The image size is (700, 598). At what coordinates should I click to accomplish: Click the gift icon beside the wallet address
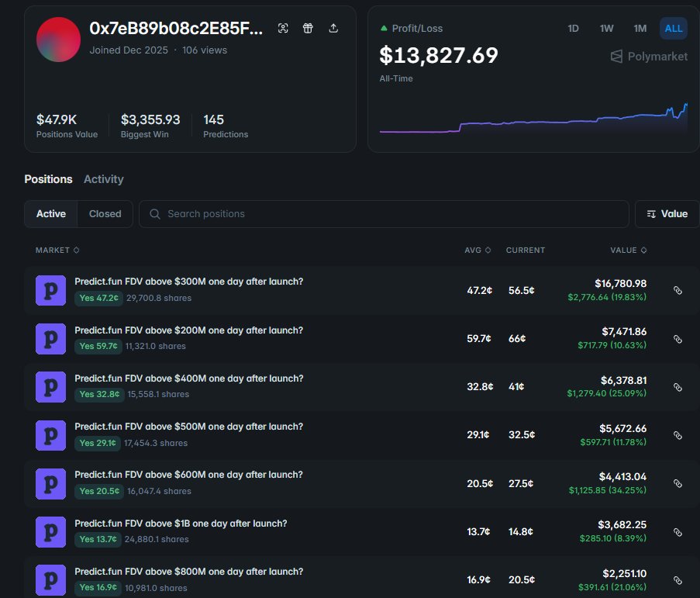tap(308, 28)
